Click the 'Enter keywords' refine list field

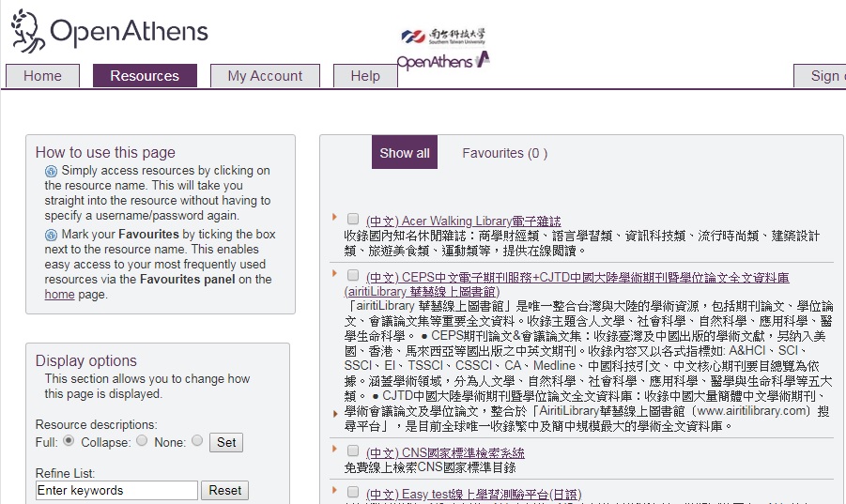[x=116, y=491]
